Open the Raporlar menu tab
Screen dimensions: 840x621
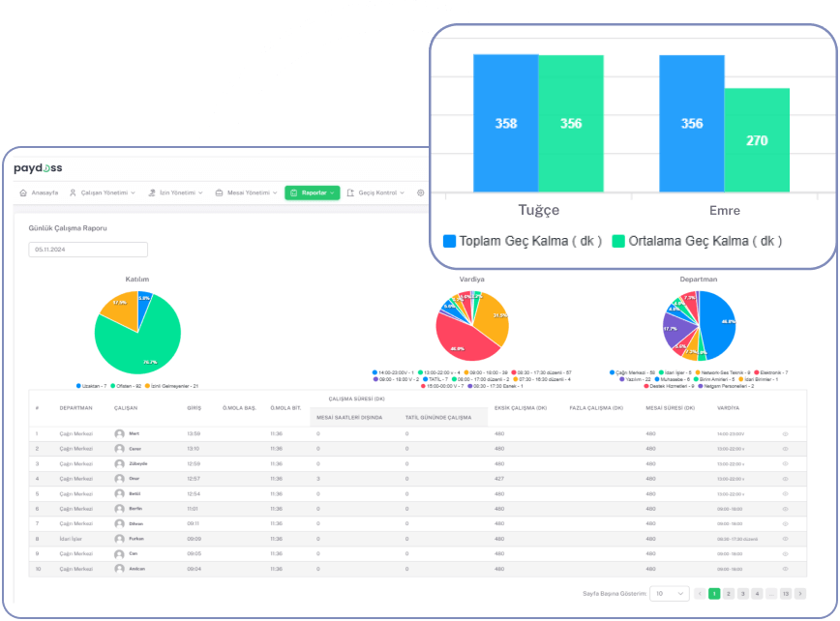click(312, 192)
